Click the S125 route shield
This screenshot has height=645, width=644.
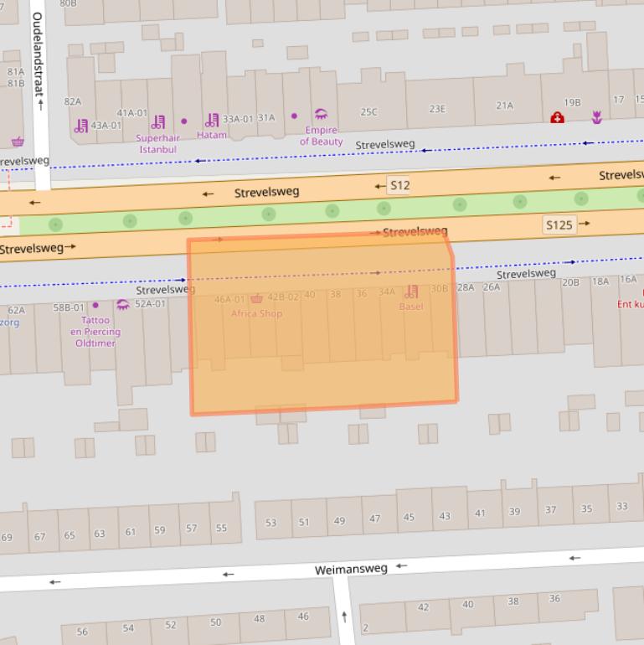(559, 224)
